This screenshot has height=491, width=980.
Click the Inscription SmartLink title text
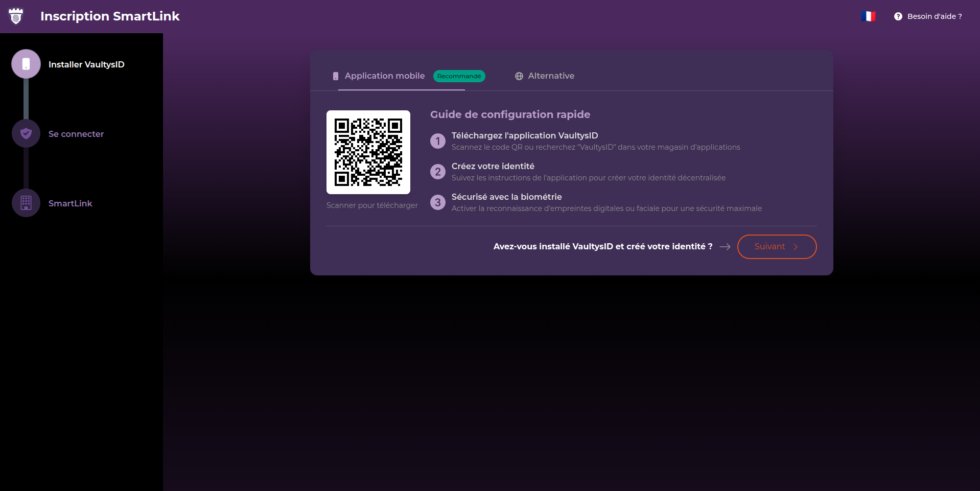[x=109, y=16]
